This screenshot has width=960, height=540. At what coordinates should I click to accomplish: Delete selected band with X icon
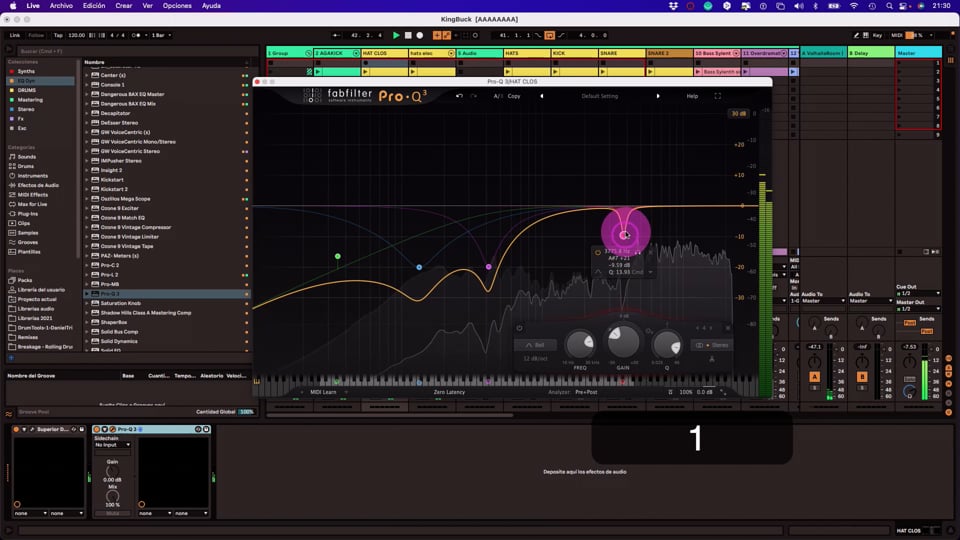pyautogui.click(x=727, y=328)
